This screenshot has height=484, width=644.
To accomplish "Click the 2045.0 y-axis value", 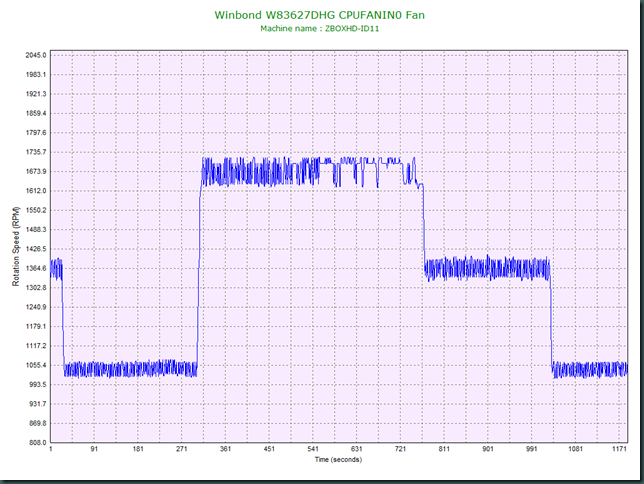I will tap(36, 55).
